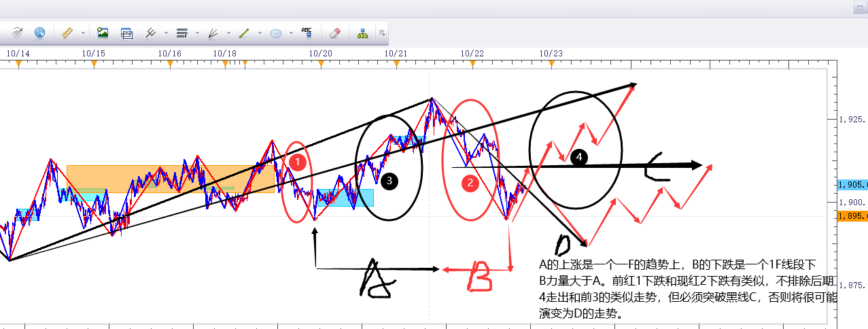Viewport: 868px width, 329px height.
Task: Open the chart window snapshot icon
Action: pyautogui.click(x=126, y=32)
